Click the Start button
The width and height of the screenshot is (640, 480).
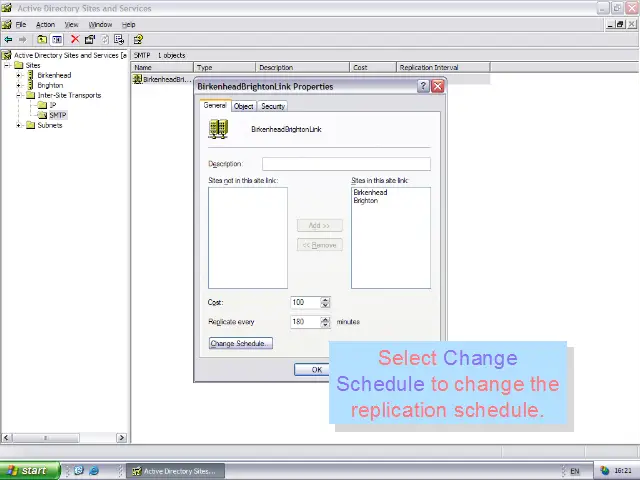pos(30,471)
